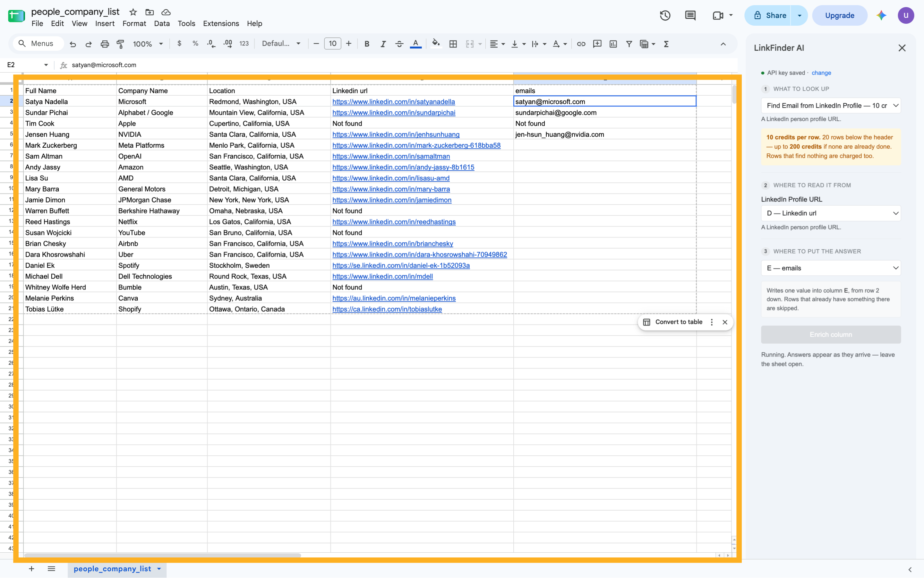Print the spreadsheet with printer icon

(x=105, y=44)
